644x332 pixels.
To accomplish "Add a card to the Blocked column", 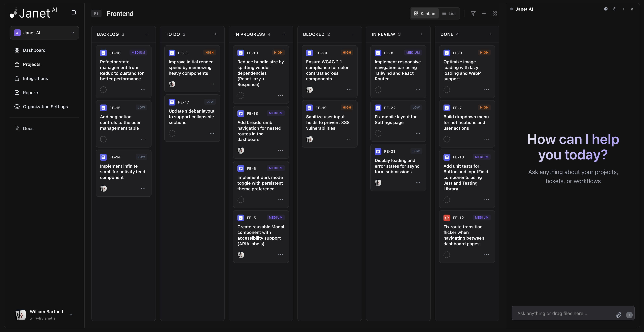I will pyautogui.click(x=353, y=34).
